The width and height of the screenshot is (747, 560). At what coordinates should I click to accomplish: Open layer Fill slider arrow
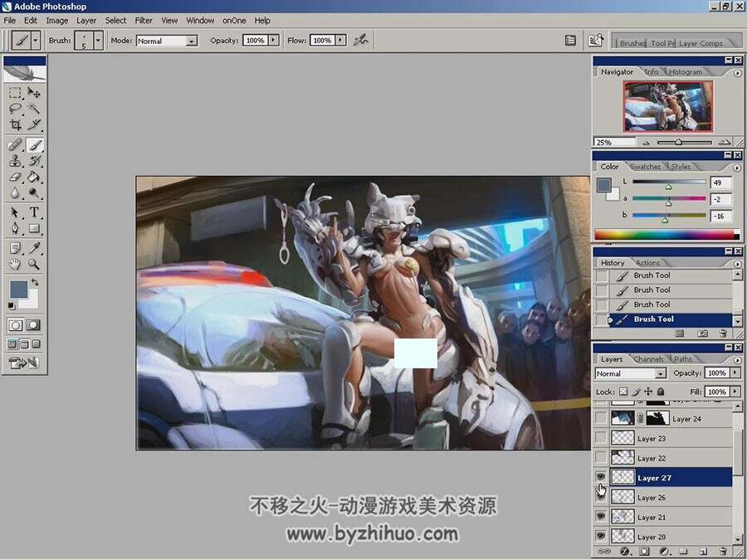point(735,392)
